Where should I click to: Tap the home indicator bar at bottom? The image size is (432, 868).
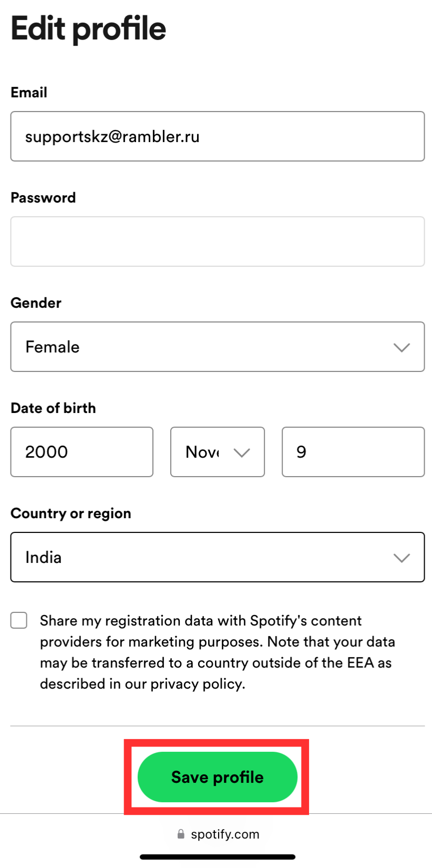(x=217, y=857)
